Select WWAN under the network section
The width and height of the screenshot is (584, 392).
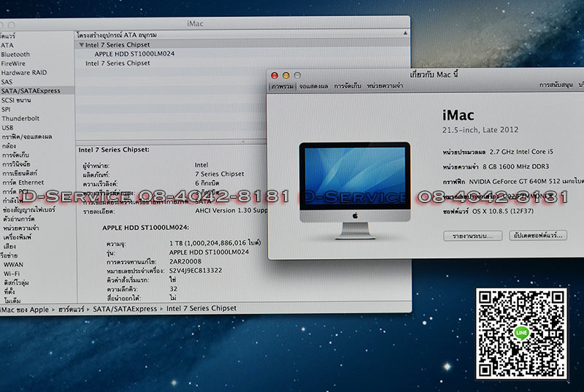click(13, 265)
